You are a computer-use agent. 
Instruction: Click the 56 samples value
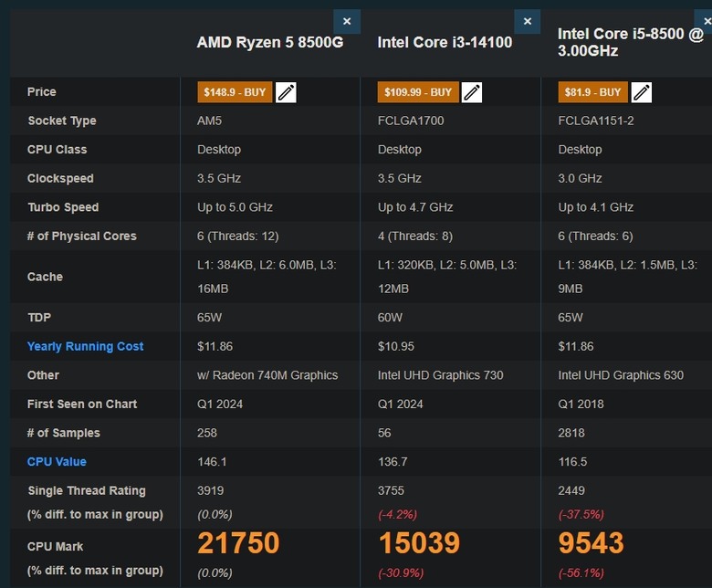click(384, 433)
